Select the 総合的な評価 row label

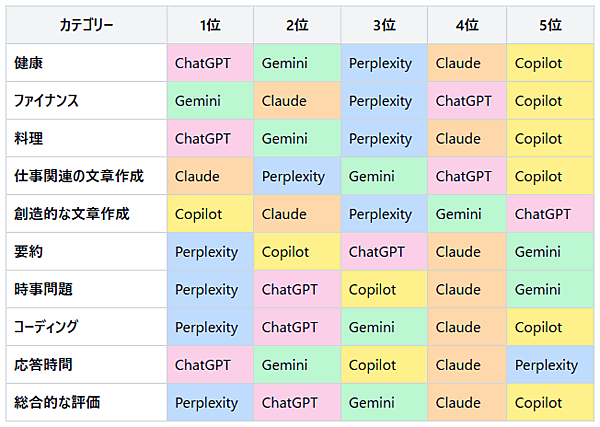57,403
